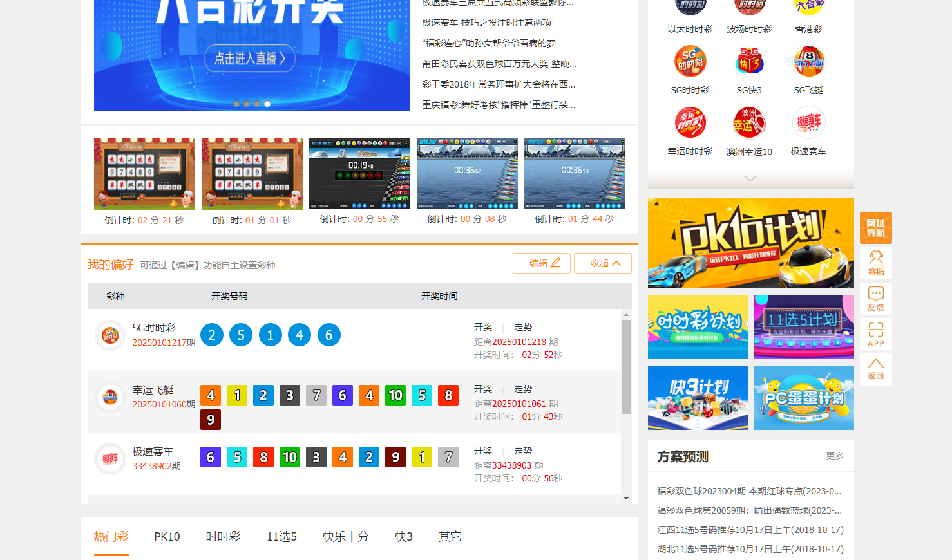Collapse the 我的偏好 panel using 收起
Viewport: 952px width, 560px height.
coord(602,263)
